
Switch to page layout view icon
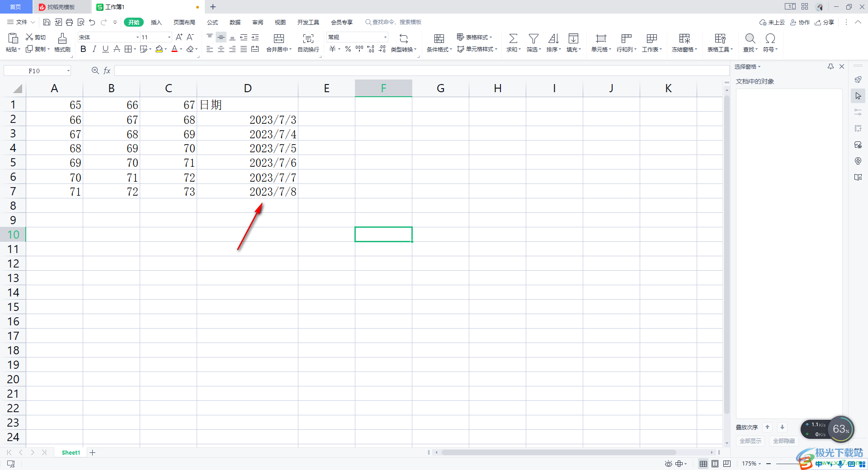tap(715, 464)
